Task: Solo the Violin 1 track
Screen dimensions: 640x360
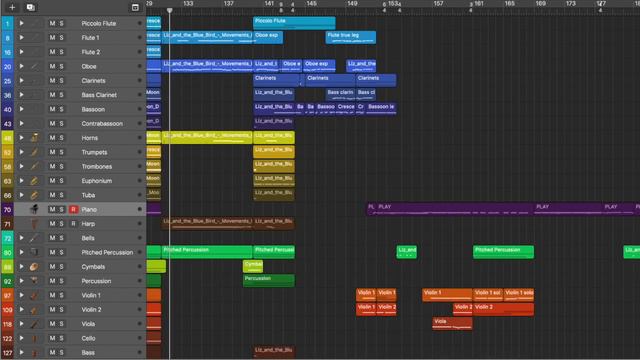Action: [x=61, y=295]
